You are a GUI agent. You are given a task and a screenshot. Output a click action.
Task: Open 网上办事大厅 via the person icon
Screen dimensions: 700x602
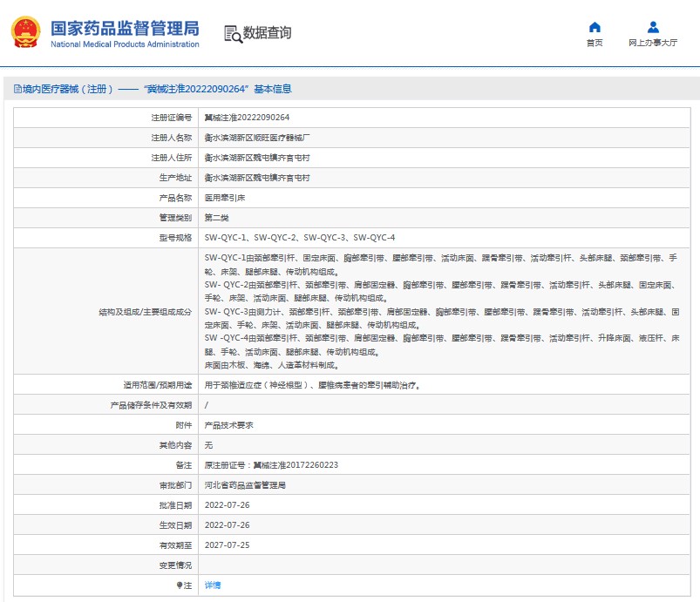tap(653, 27)
